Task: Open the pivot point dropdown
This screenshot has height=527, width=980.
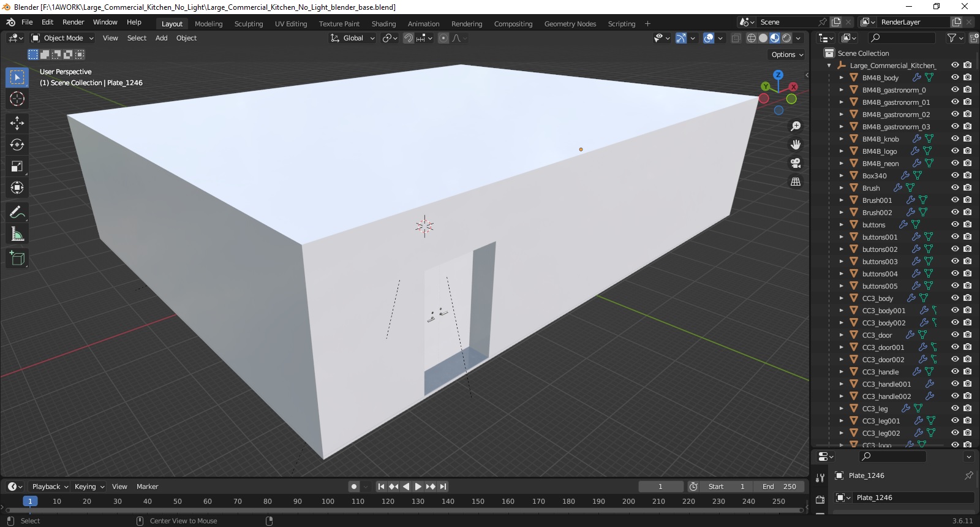Action: pyautogui.click(x=390, y=38)
